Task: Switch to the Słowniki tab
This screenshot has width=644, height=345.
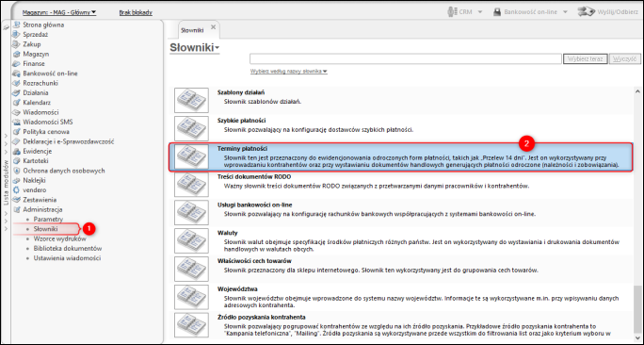Action: (192, 30)
